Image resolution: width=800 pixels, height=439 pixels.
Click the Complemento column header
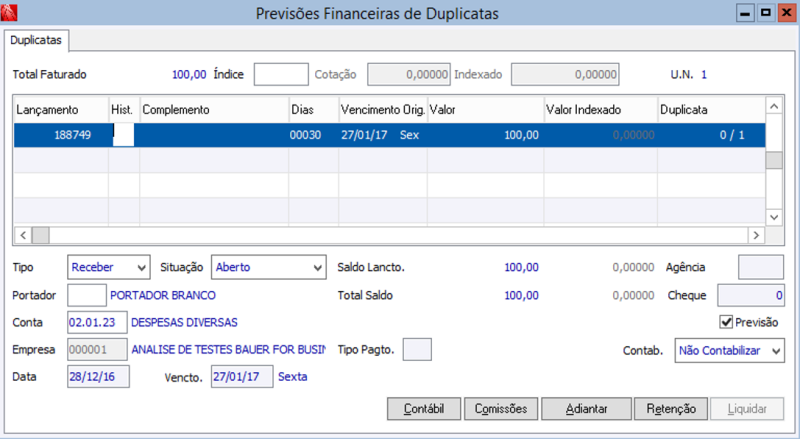click(214, 110)
